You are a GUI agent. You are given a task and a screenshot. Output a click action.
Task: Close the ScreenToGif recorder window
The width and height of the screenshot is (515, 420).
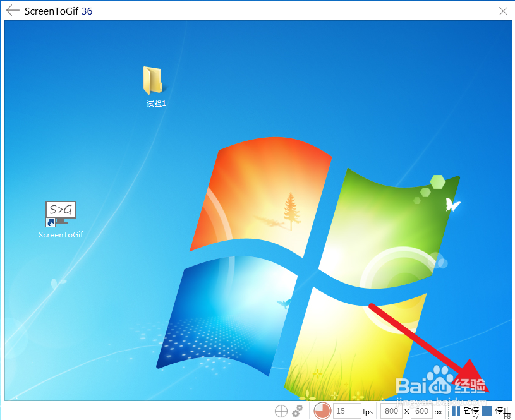click(503, 11)
